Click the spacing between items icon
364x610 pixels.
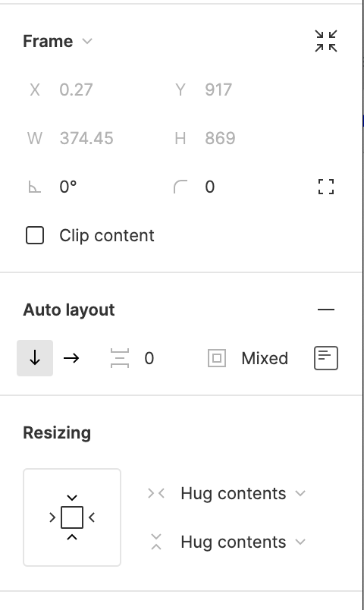[119, 358]
